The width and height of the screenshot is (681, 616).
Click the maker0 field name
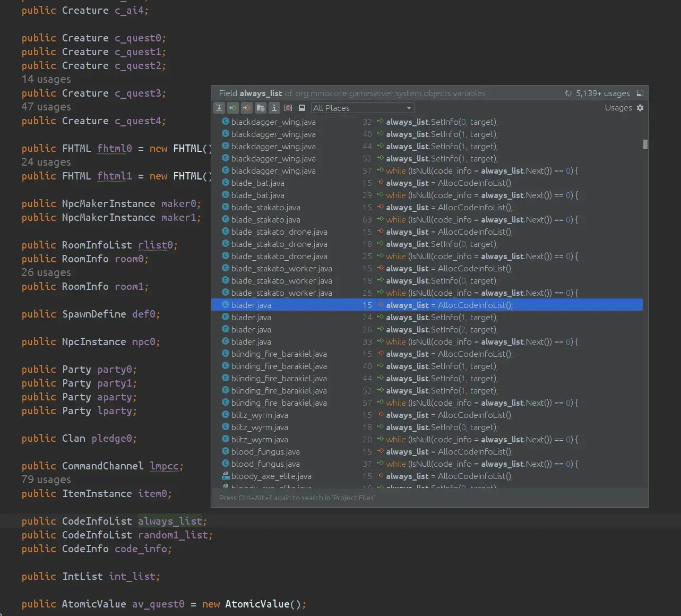(179, 203)
